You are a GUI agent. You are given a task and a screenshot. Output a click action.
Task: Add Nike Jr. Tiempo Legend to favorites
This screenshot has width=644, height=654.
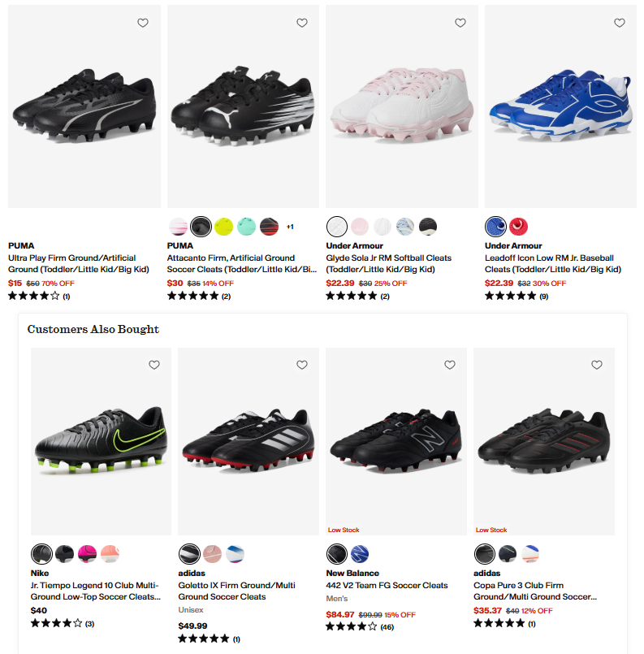pos(154,366)
